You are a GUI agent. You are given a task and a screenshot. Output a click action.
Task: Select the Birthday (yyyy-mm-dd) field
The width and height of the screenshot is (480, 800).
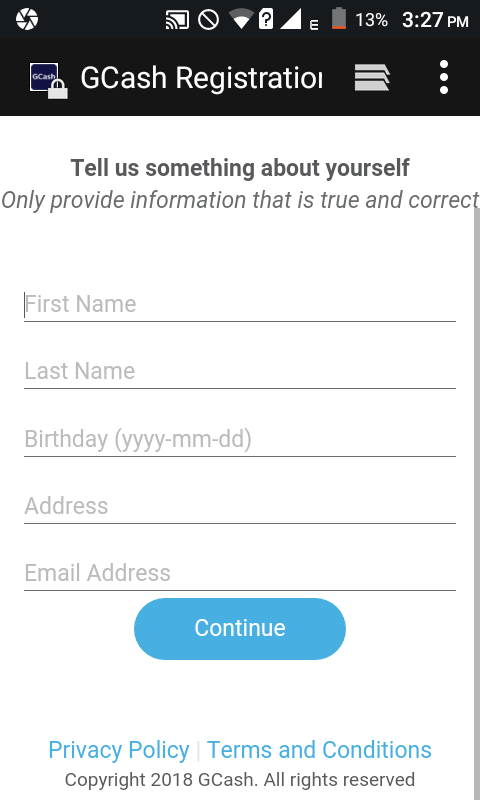[240, 439]
